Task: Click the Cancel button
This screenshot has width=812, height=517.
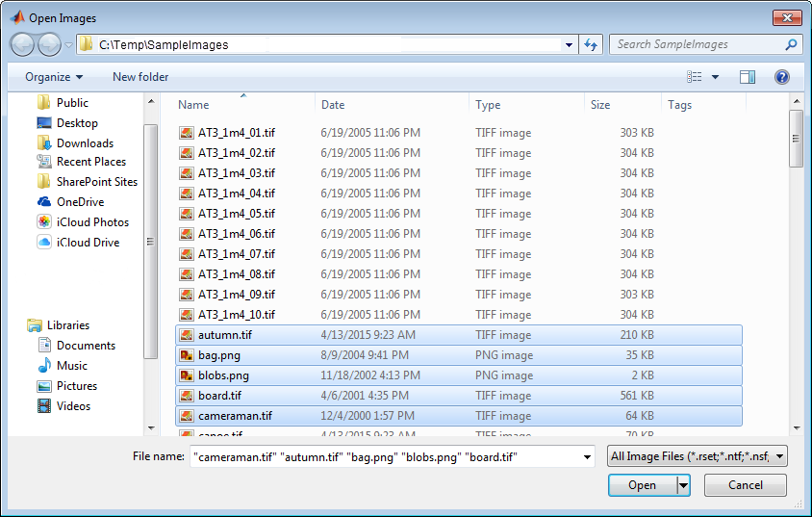Action: pyautogui.click(x=746, y=485)
